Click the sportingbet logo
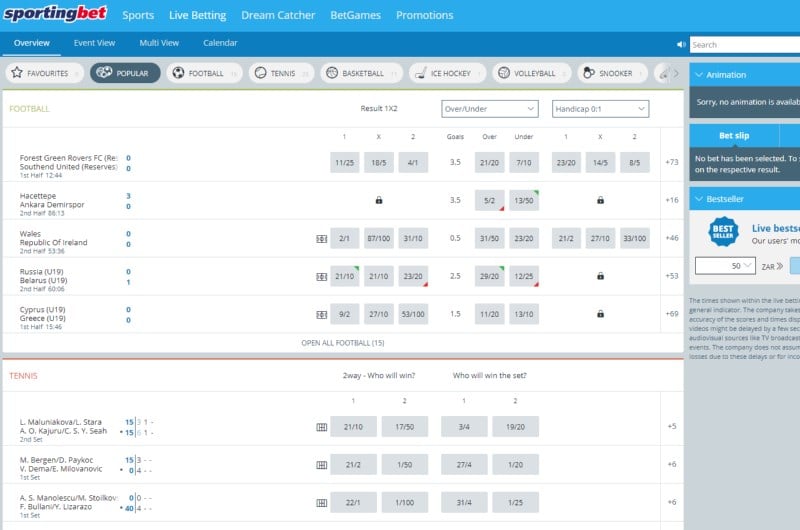 (55, 14)
